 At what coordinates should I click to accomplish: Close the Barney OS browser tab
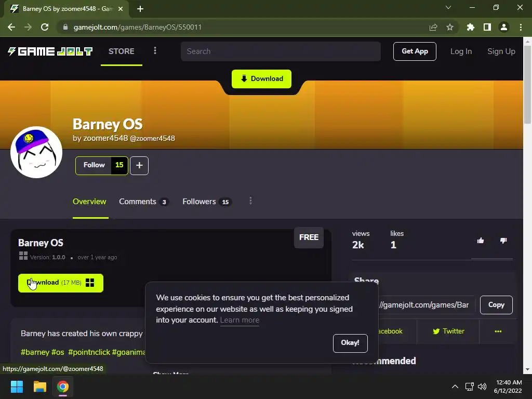121,9
